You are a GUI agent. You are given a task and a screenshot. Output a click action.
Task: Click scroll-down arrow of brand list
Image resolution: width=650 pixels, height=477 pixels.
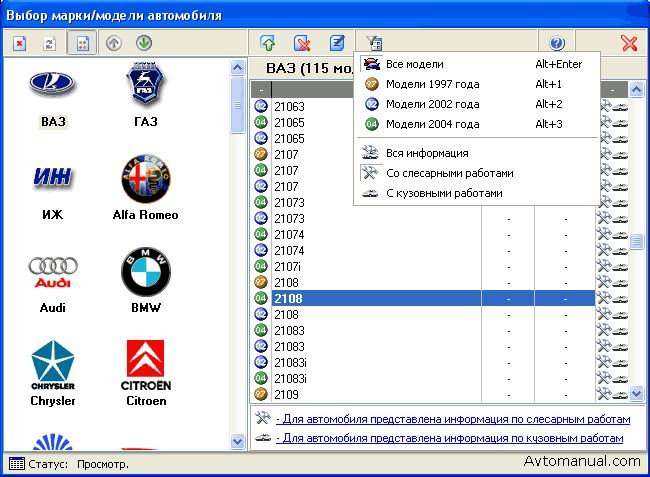(x=238, y=441)
